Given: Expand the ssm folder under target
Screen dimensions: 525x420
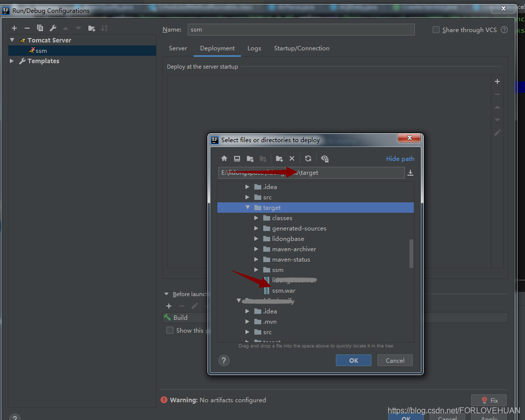Looking at the screenshot, I should pyautogui.click(x=256, y=270).
